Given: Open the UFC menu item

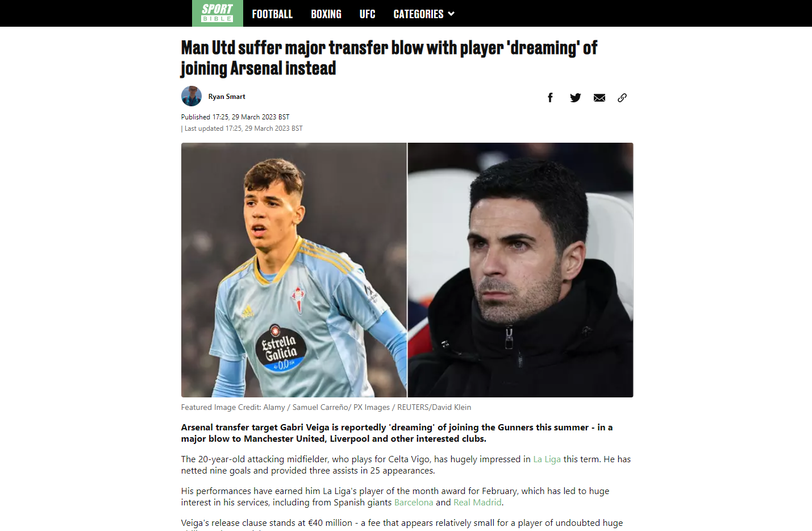Looking at the screenshot, I should (367, 14).
